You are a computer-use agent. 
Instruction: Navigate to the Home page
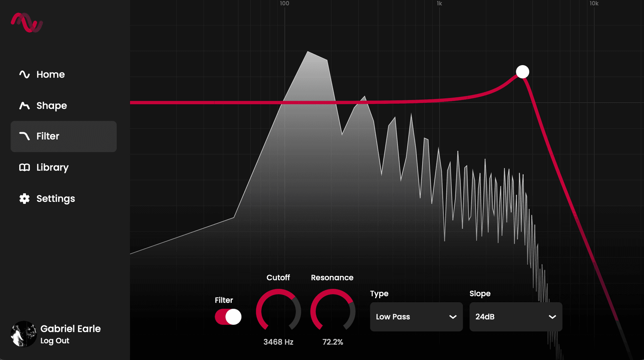pos(50,75)
